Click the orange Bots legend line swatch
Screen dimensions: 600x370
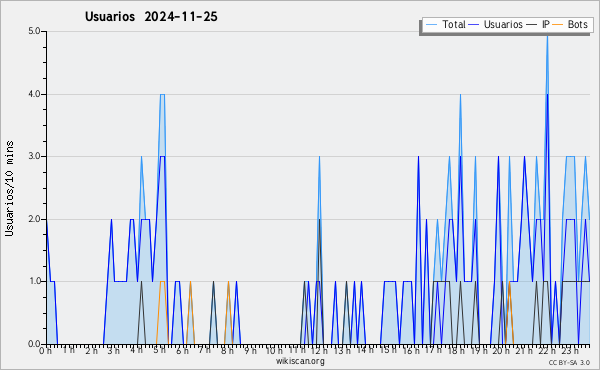(x=558, y=24)
